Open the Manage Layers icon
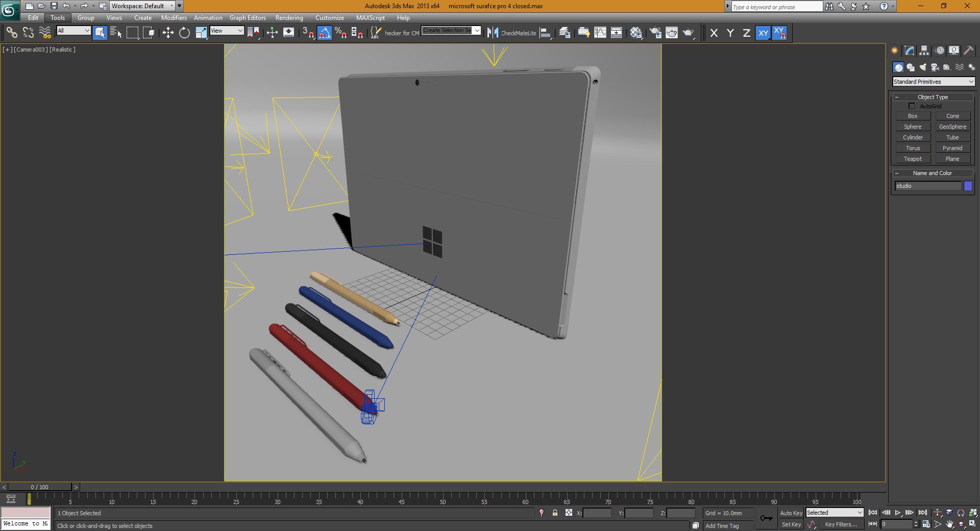Screen dimensions: 980x531 tap(565, 33)
